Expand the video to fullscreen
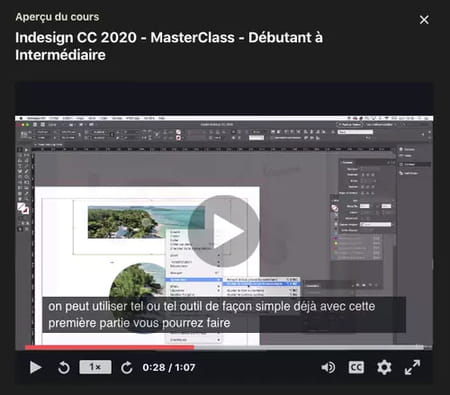Viewport: 450px width, 395px height. (412, 367)
